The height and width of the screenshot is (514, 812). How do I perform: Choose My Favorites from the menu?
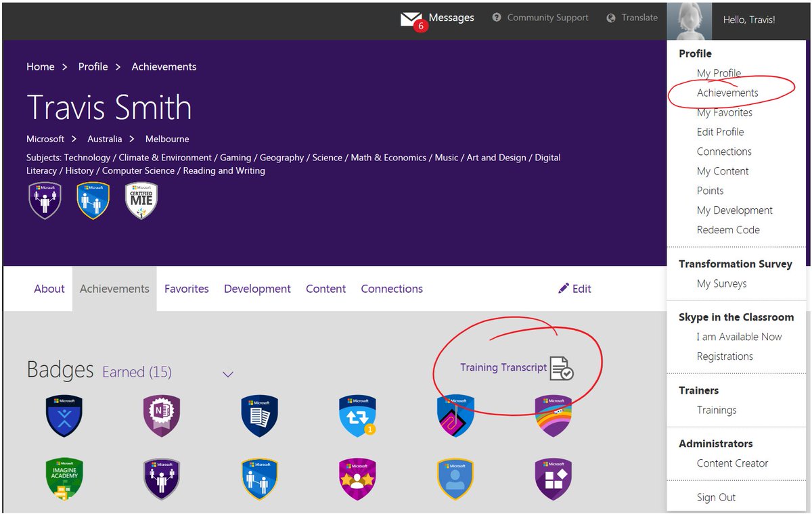(x=725, y=112)
